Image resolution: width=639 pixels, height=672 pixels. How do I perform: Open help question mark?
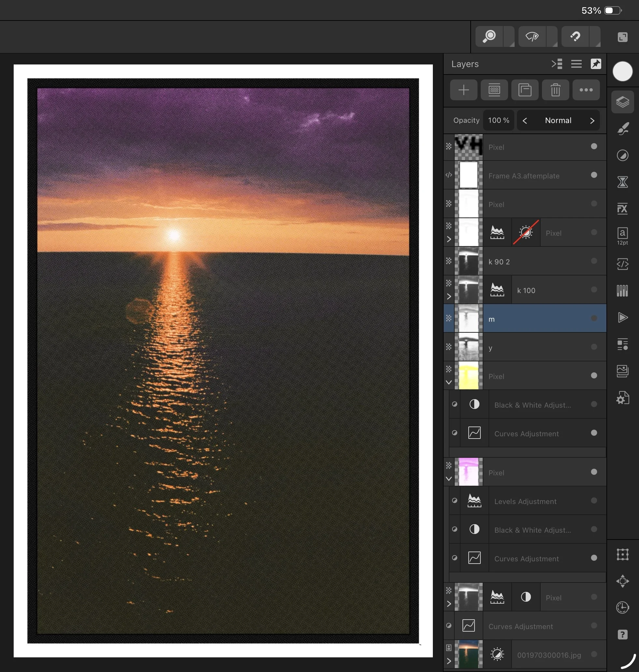tap(622, 635)
